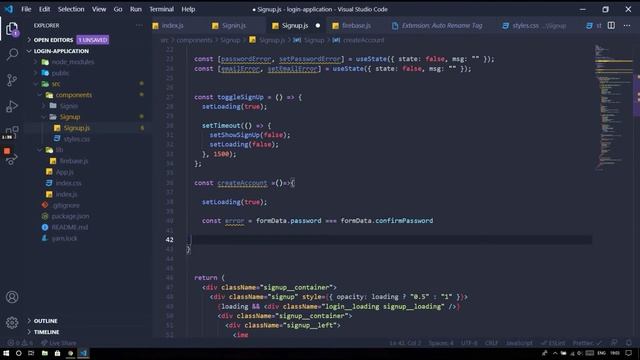
Task: Click unsaved dot on Signup.js tab
Action: [318, 25]
